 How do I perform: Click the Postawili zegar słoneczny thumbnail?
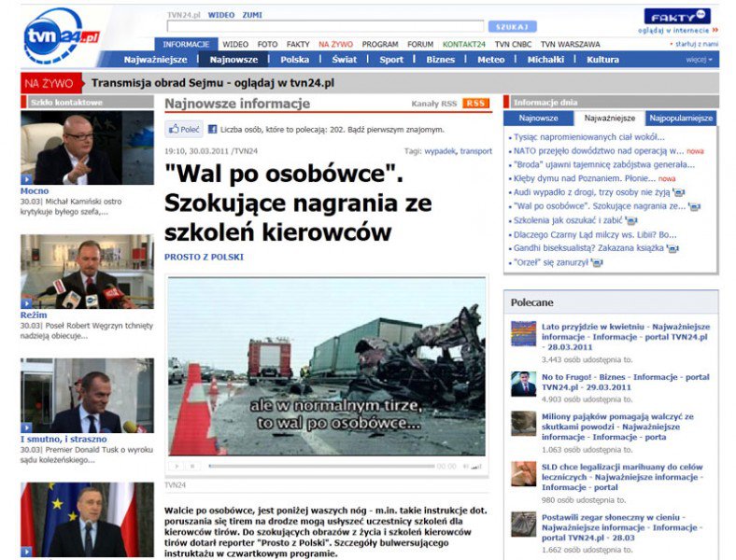(523, 525)
